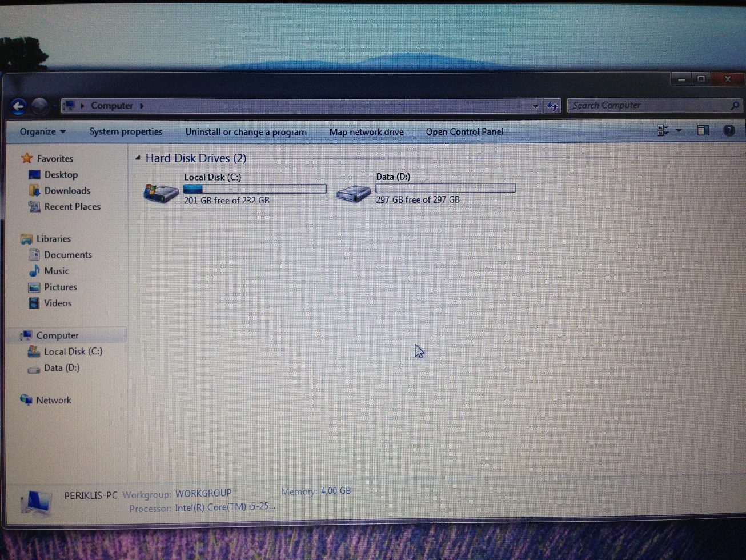This screenshot has height=560, width=746.
Task: Select Computer in the address breadcrumb
Action: click(x=112, y=106)
